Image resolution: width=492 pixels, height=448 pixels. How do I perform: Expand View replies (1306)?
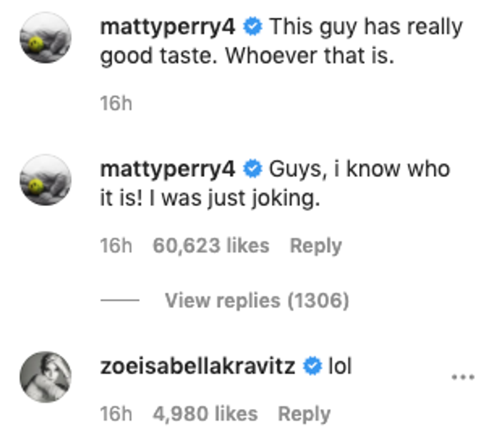click(x=257, y=301)
